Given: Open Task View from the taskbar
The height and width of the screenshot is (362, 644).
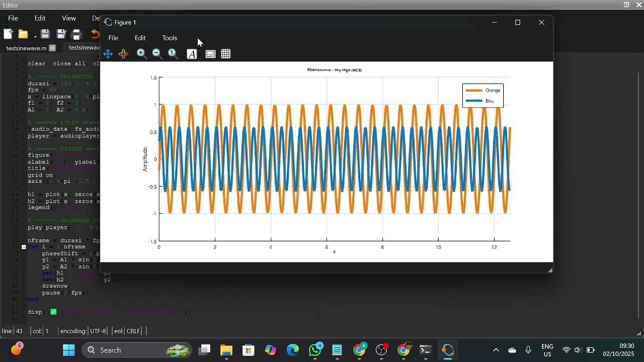Looking at the screenshot, I should pyautogui.click(x=204, y=350).
